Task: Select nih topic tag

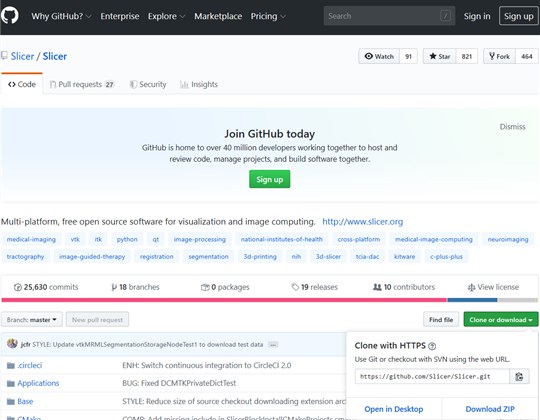Action: click(296, 256)
